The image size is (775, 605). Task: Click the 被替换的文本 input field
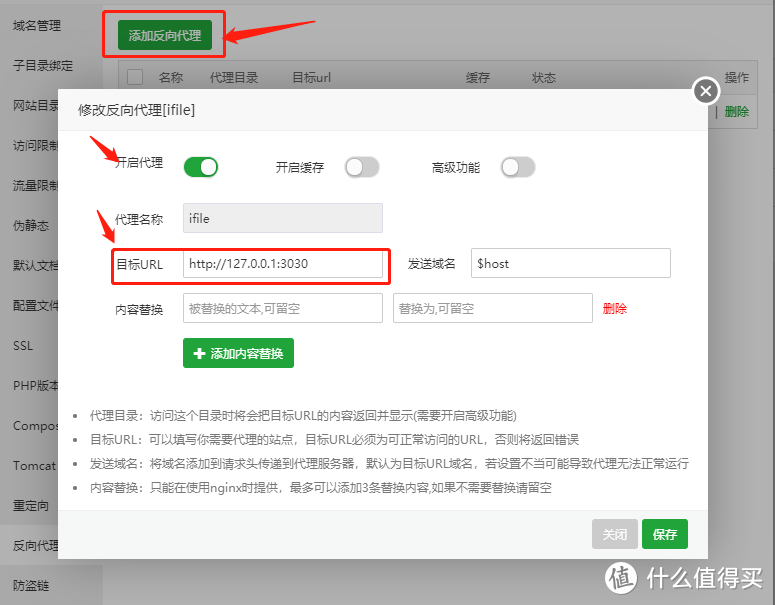[283, 308]
